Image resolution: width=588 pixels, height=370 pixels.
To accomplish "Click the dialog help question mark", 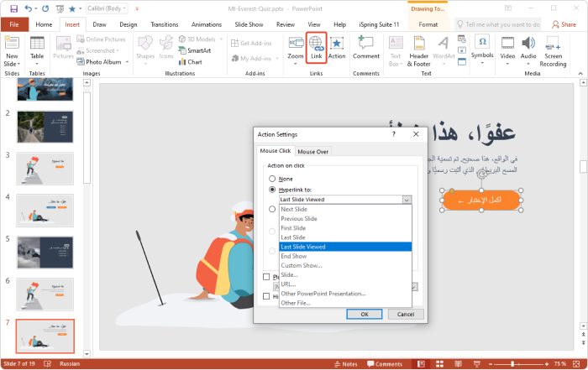I will pyautogui.click(x=393, y=134).
